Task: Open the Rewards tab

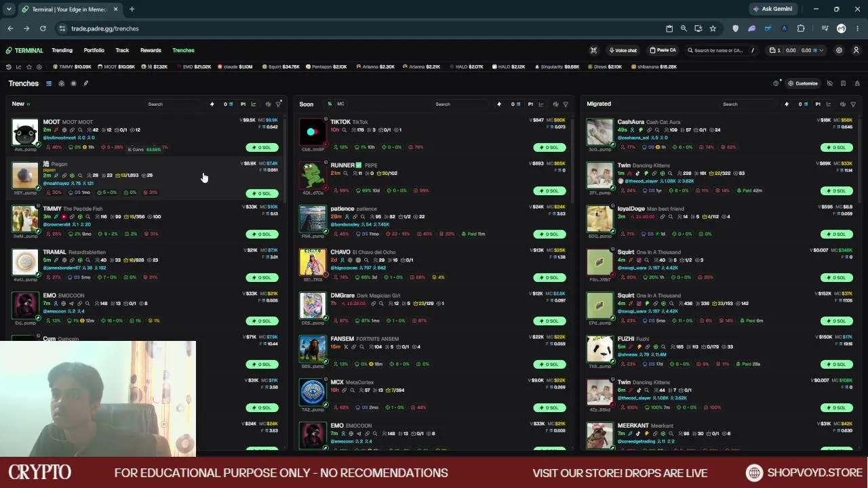Action: pyautogui.click(x=151, y=50)
